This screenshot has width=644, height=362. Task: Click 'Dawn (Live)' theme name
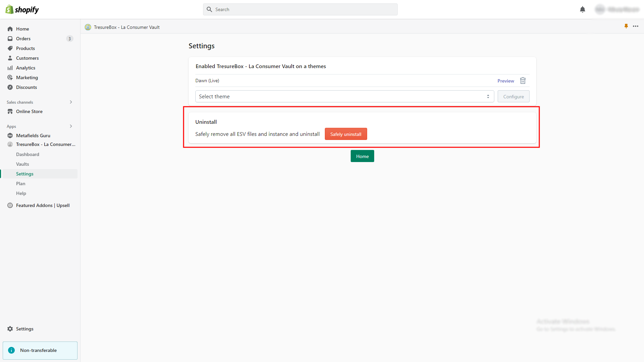(x=207, y=81)
